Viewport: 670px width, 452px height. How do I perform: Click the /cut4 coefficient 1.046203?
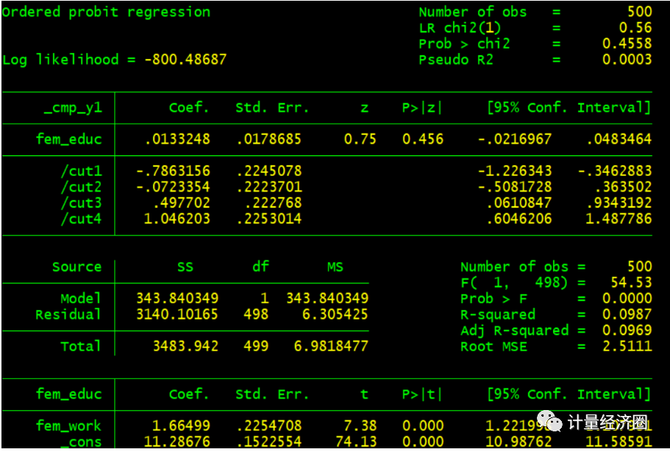[177, 219]
